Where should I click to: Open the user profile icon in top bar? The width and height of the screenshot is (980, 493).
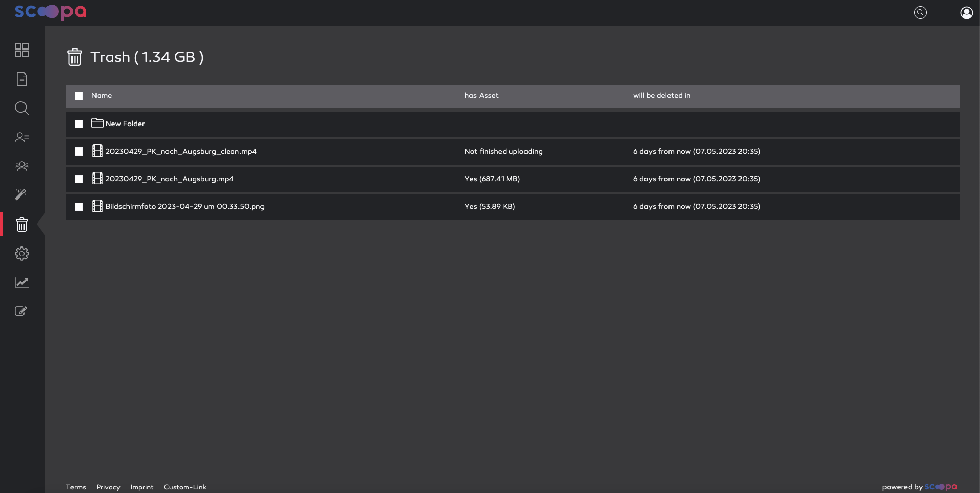[966, 13]
